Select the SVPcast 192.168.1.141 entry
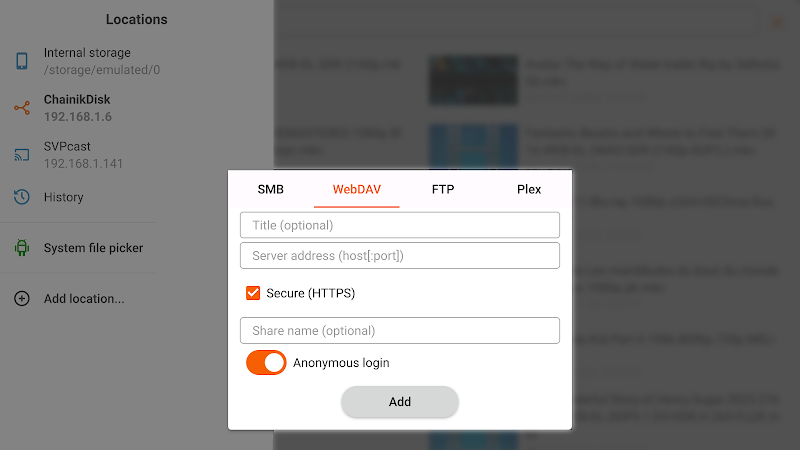This screenshot has width=800, height=450. click(86, 155)
